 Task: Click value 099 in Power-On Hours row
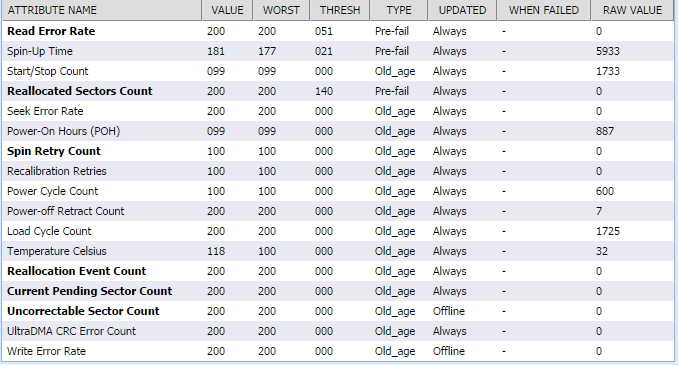[216, 131]
